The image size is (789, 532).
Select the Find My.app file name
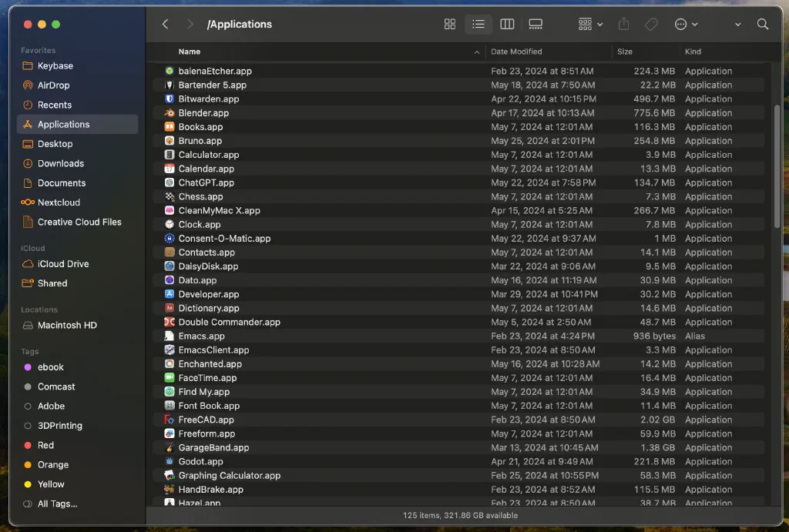click(203, 392)
